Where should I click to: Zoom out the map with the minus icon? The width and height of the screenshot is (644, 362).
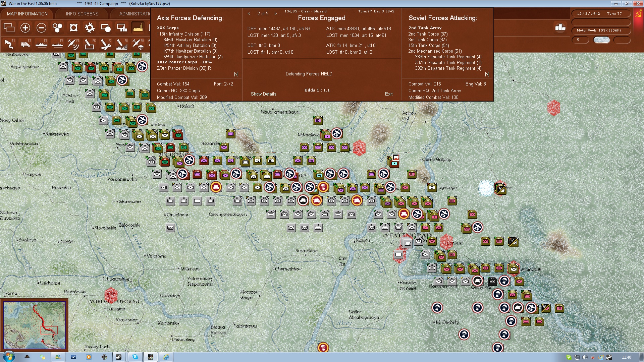[x=41, y=28]
